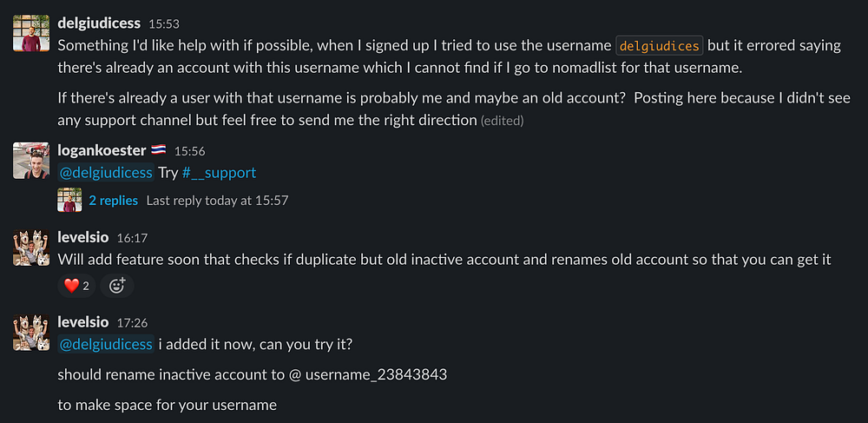
Task: Expand the 2 replies thread
Action: 113,201
